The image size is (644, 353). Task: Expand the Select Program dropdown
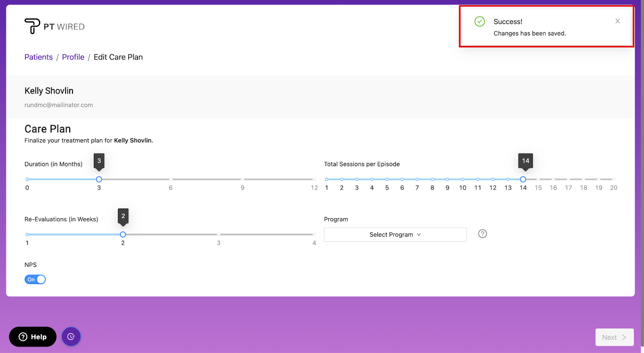395,235
